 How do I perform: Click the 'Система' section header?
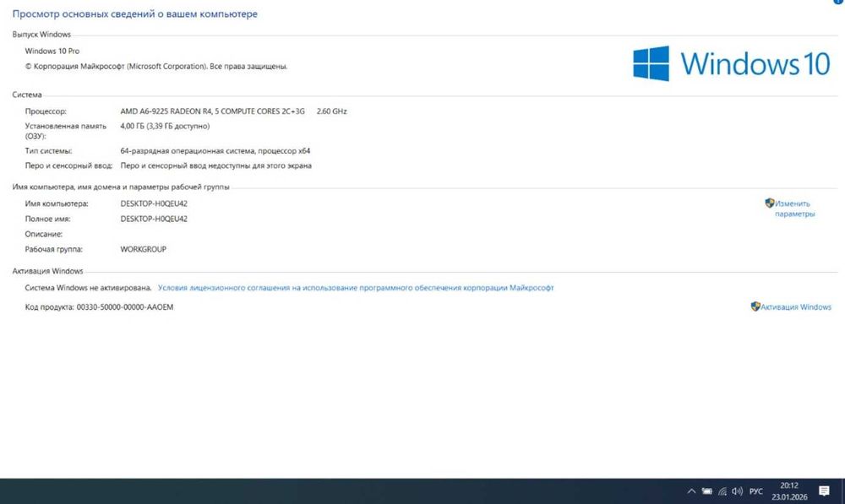[x=27, y=95]
